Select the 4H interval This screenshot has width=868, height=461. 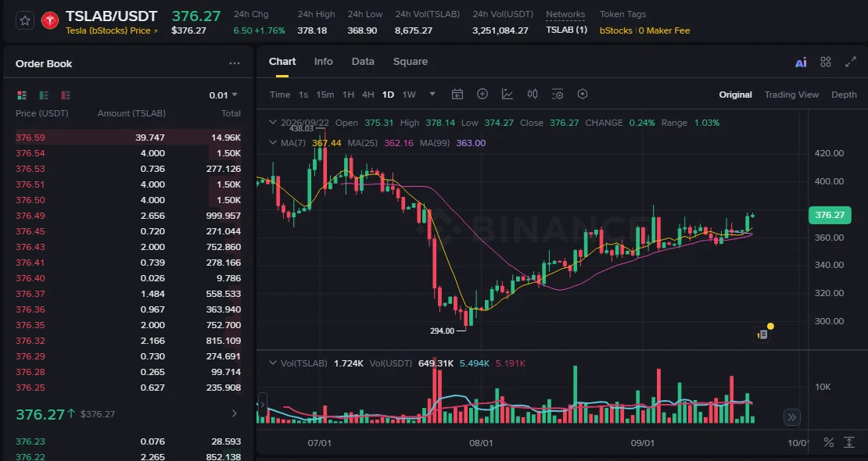click(x=368, y=95)
